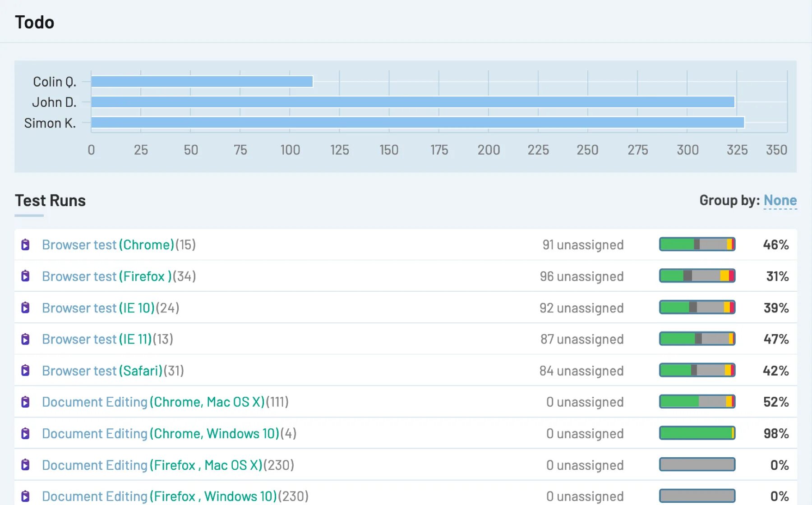Click '96 unassigned' in the Firefox row
The image size is (812, 505).
(582, 276)
